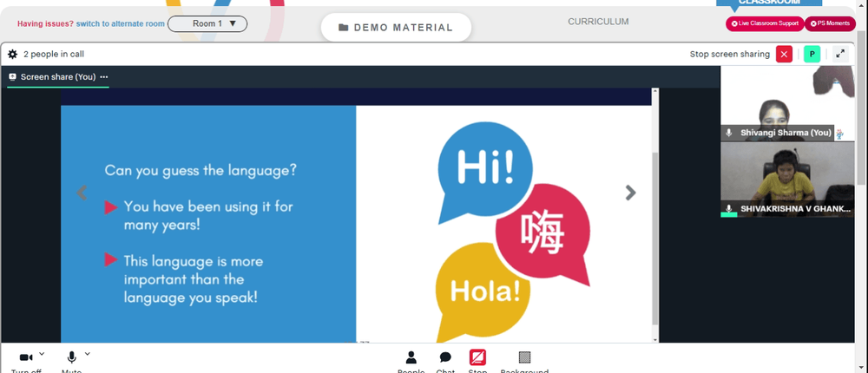Screen dimensions: 868x373
Task: Click the blue 'Hi!' speech bubble
Action: pyautogui.click(x=485, y=170)
